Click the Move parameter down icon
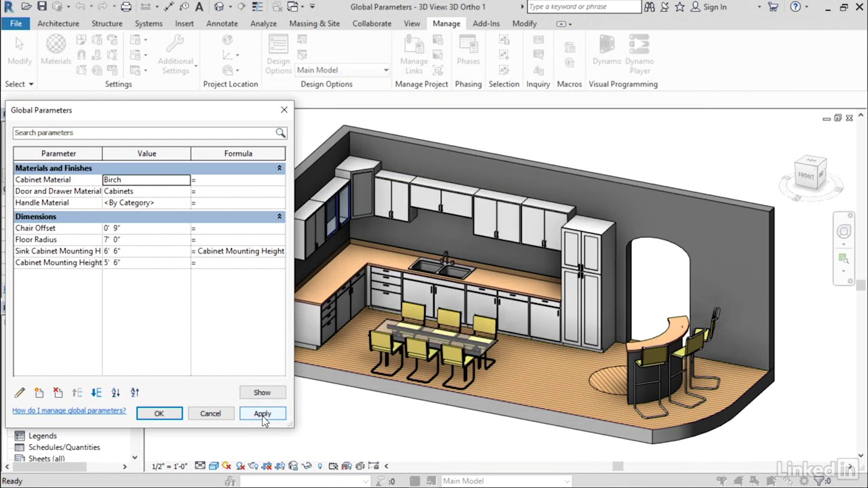The image size is (868, 488). 96,392
